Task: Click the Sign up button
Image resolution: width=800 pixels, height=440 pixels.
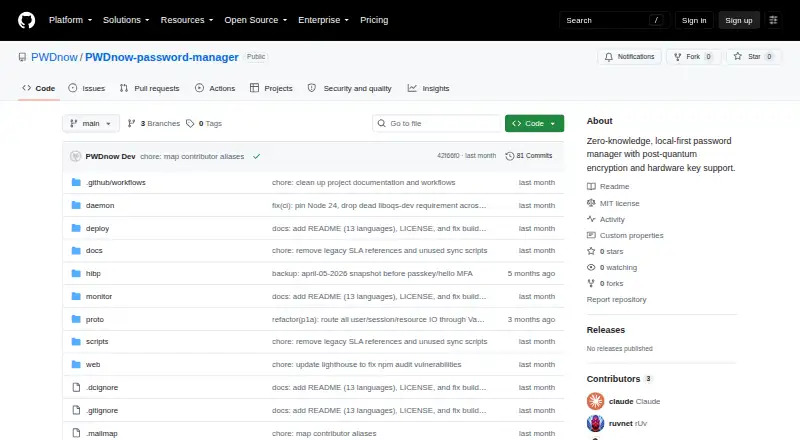Action: coord(739,20)
